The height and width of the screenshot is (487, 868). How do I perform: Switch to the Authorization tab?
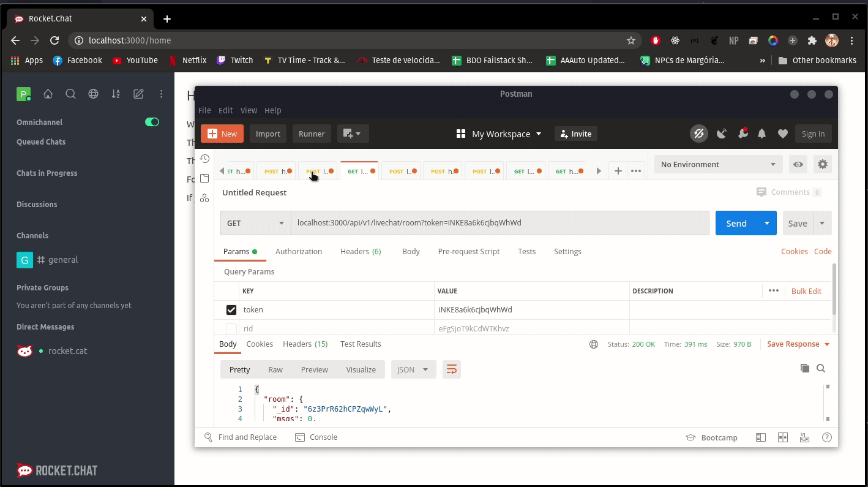[x=299, y=251]
